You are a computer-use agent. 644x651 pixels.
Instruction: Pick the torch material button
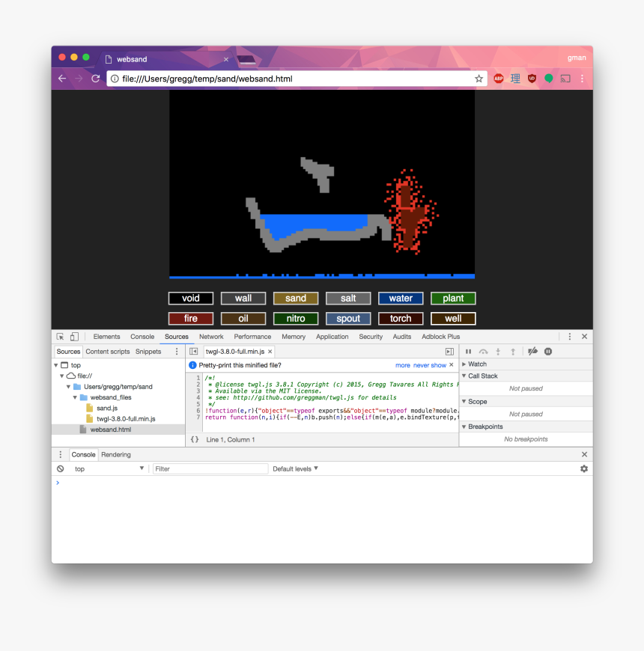pyautogui.click(x=401, y=319)
